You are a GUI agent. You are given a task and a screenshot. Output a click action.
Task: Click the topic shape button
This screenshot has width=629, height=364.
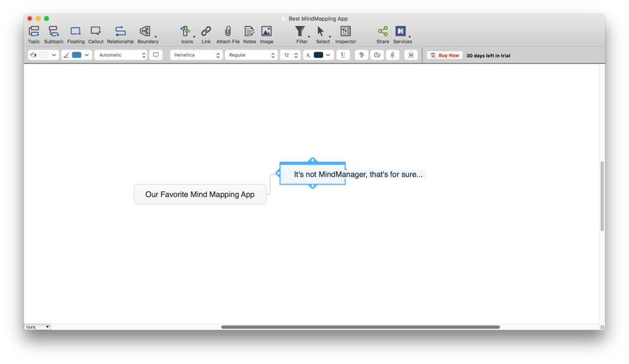tap(156, 55)
